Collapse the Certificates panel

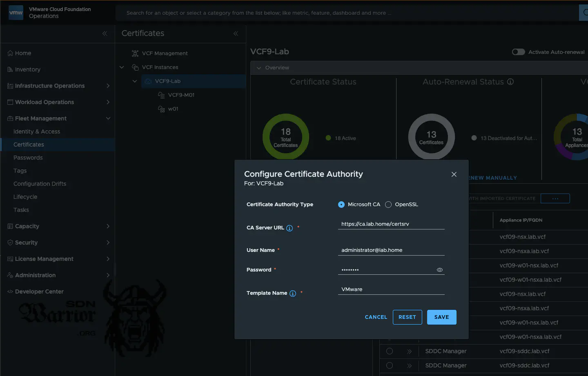pyautogui.click(x=236, y=33)
